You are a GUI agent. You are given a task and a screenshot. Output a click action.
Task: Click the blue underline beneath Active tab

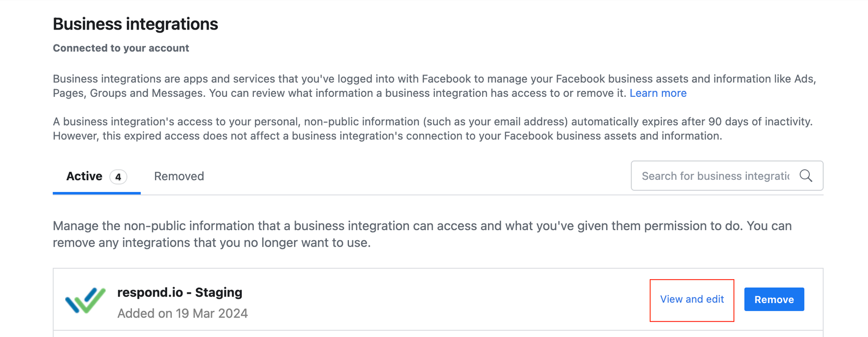96,193
